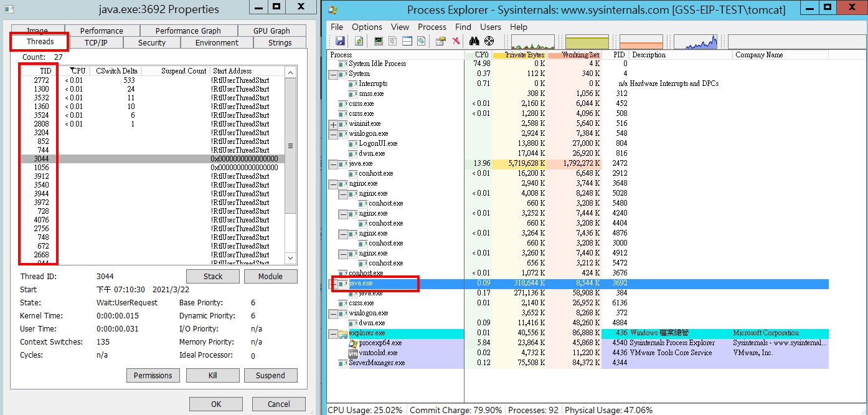Click the Save toolbar icon
The width and height of the screenshot is (868, 415).
(340, 41)
